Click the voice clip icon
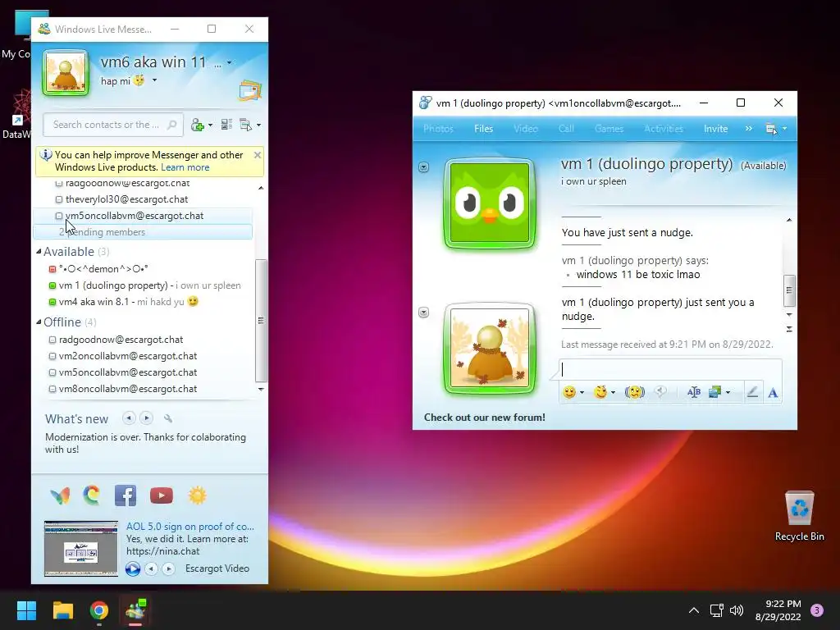 tap(660, 392)
